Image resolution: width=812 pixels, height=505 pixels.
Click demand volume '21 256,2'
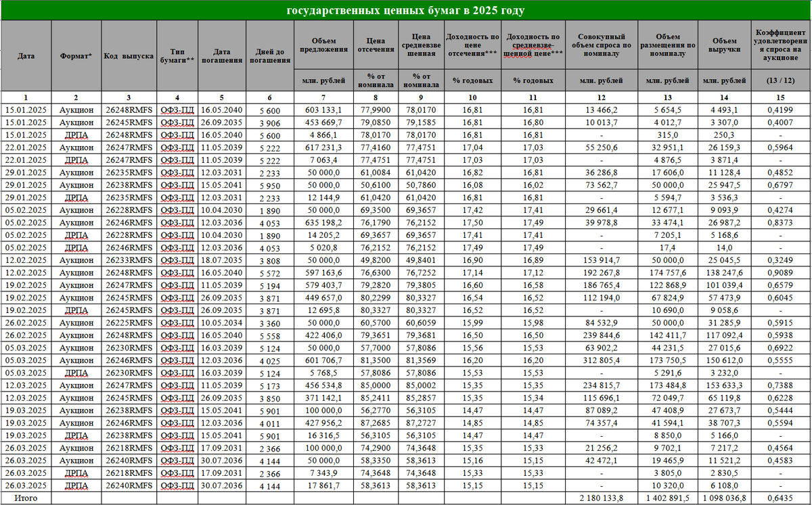click(602, 448)
